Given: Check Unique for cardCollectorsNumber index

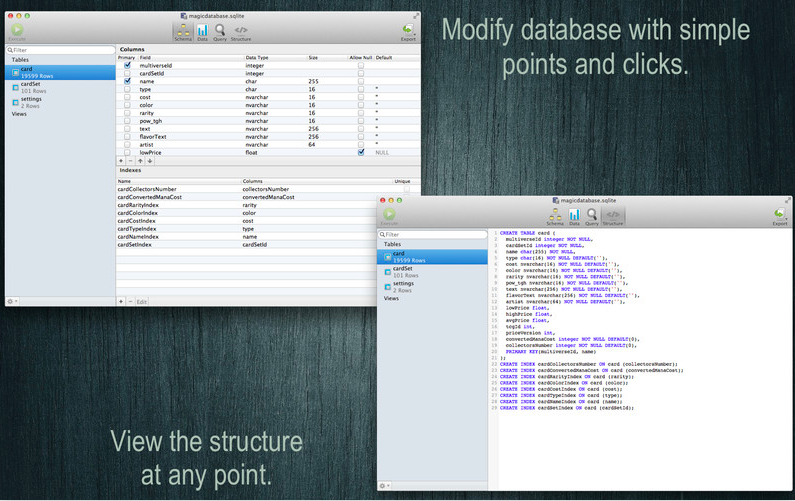Looking at the screenshot, I should point(407,189).
